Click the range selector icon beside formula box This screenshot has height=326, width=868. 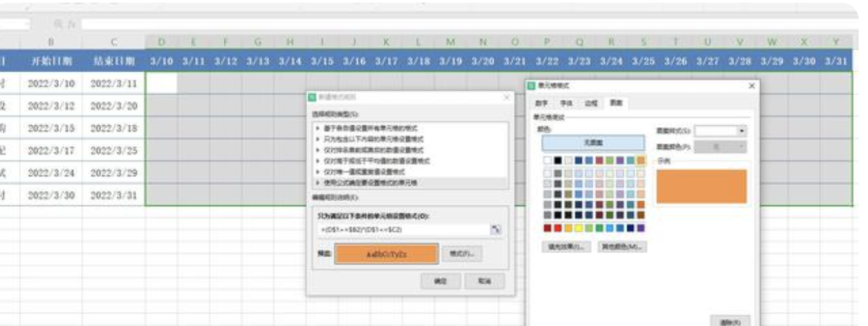(496, 229)
